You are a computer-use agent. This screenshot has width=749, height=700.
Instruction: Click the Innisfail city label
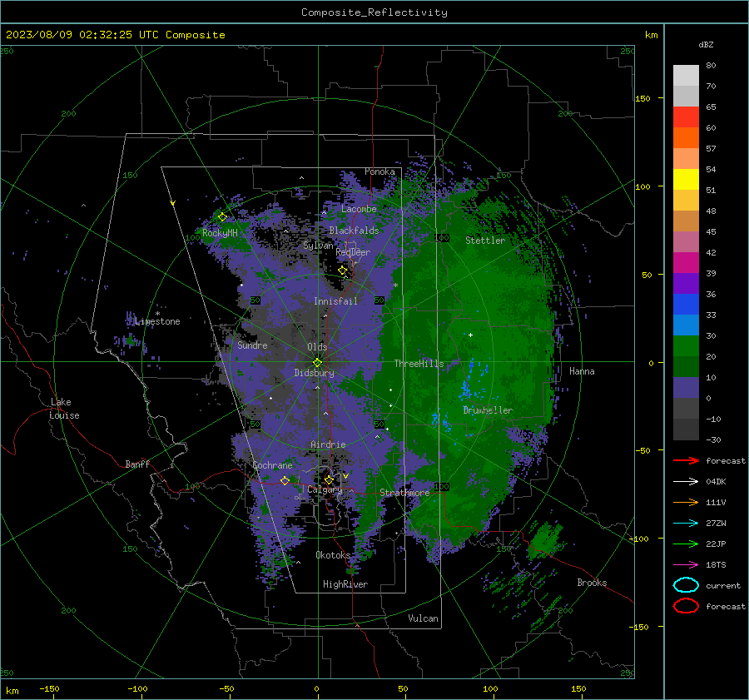(335, 301)
